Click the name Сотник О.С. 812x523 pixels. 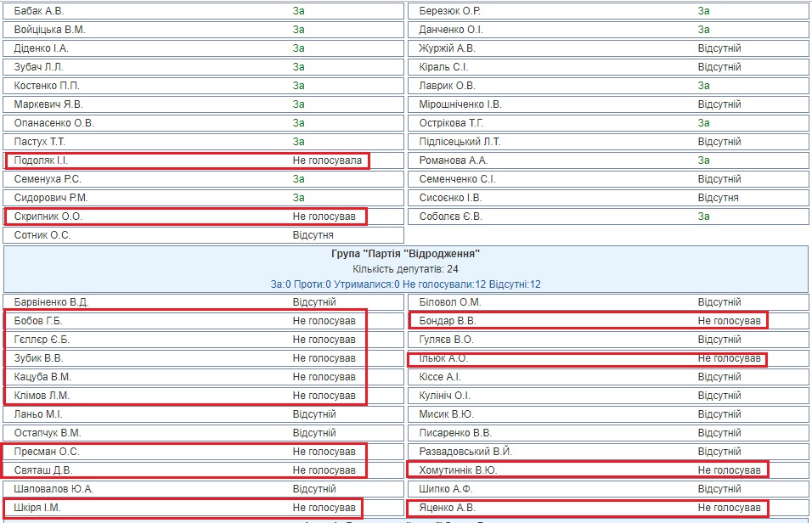42,235
